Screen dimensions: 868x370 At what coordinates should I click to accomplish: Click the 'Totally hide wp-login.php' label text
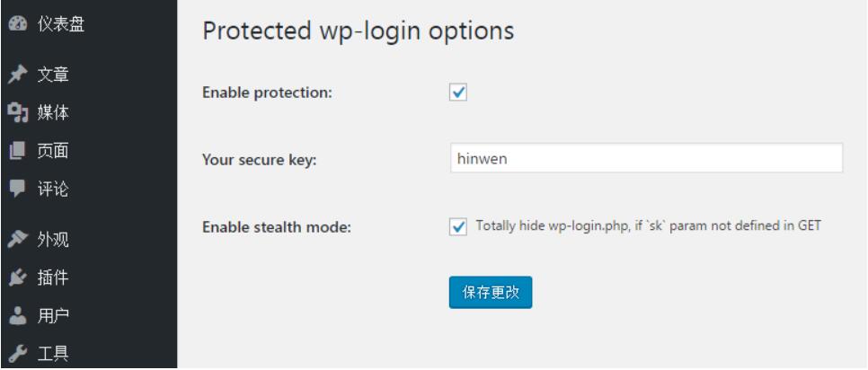pyautogui.click(x=648, y=226)
